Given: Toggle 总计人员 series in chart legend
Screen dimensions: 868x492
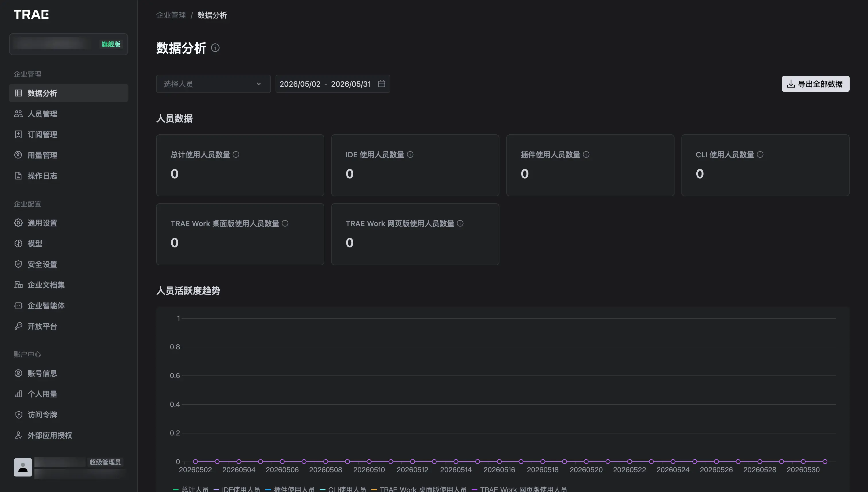Looking at the screenshot, I should click(x=191, y=489).
